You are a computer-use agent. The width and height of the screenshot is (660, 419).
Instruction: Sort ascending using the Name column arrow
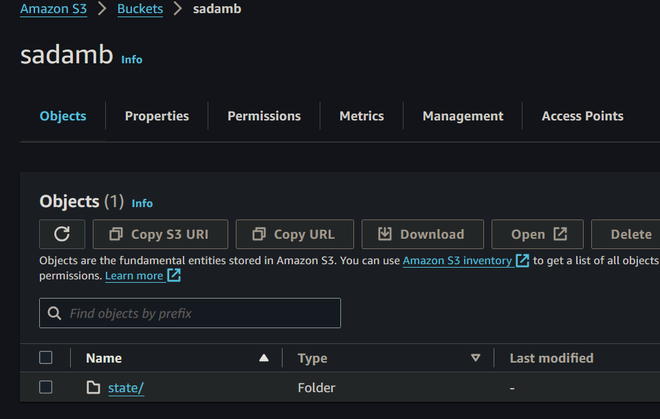coord(264,358)
